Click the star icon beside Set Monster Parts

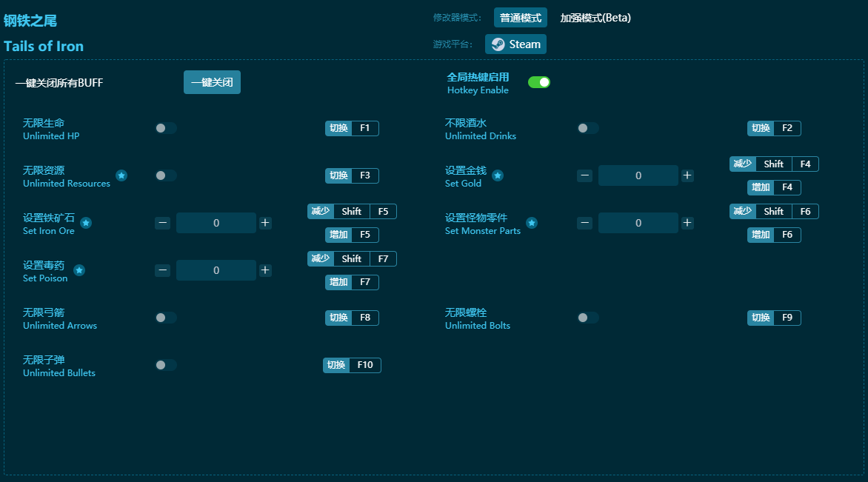tap(532, 223)
